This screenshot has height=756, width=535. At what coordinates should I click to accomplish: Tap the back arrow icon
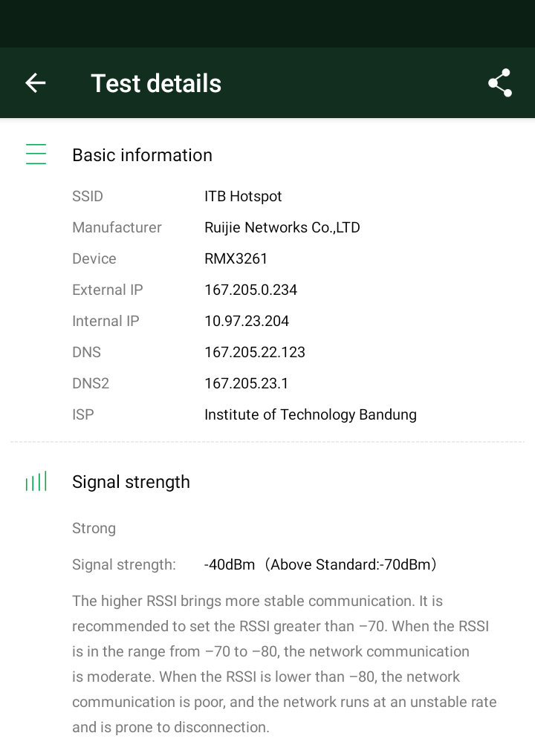36,83
